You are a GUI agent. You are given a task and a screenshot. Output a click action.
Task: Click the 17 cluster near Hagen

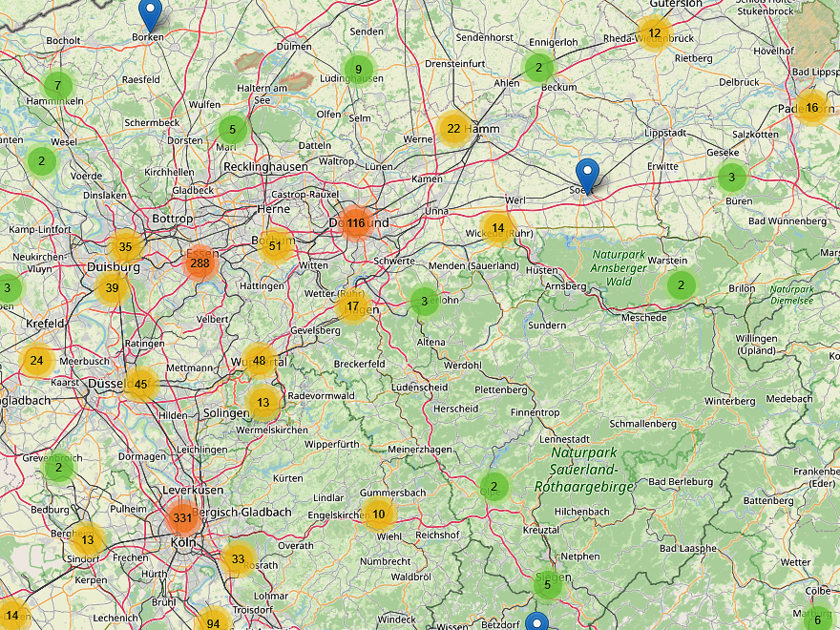352,306
